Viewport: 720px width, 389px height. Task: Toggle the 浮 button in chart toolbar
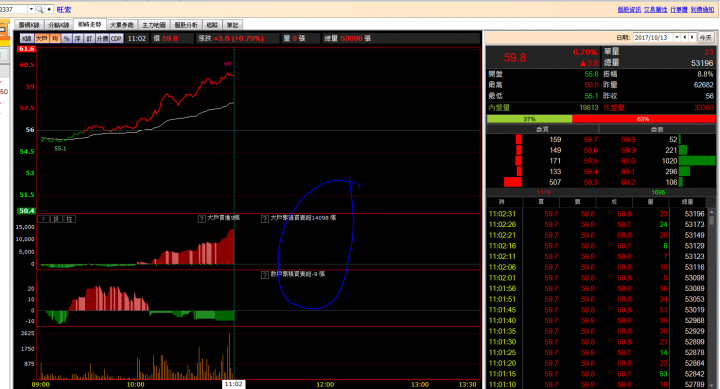click(78, 39)
